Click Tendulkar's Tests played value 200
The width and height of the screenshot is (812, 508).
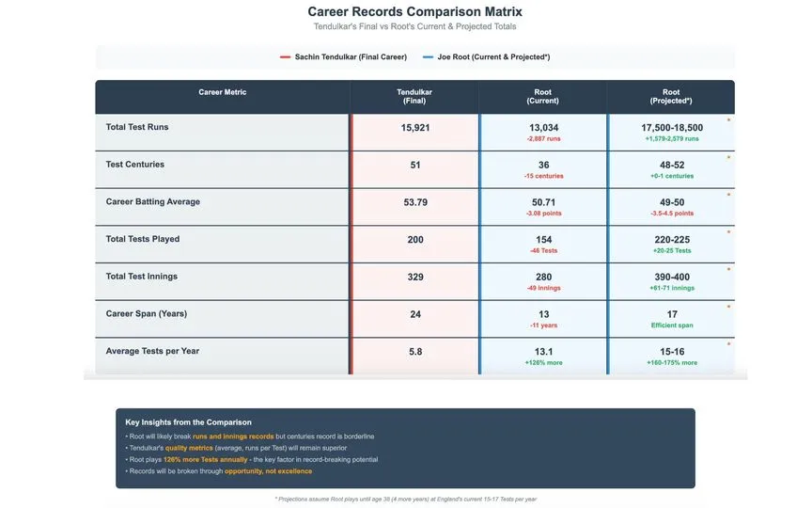[x=415, y=240]
